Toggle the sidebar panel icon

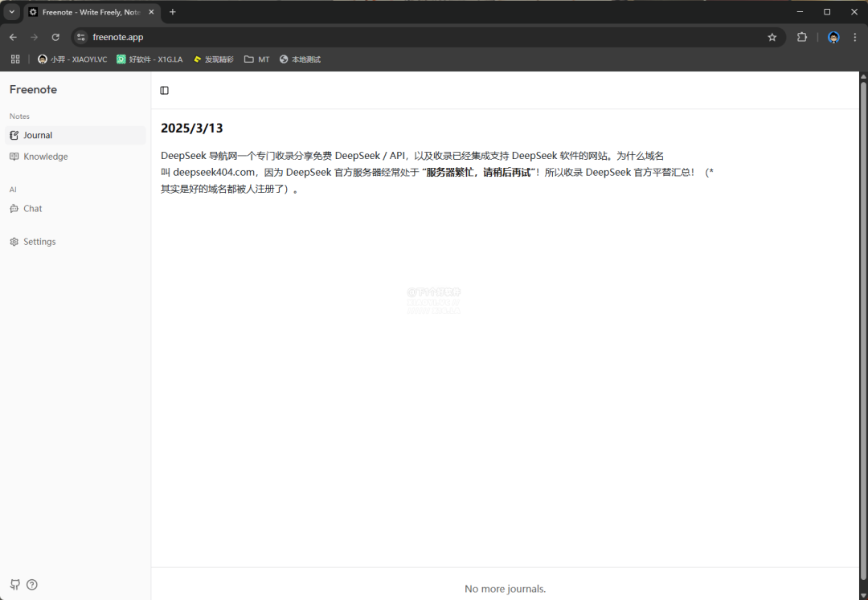(x=165, y=91)
